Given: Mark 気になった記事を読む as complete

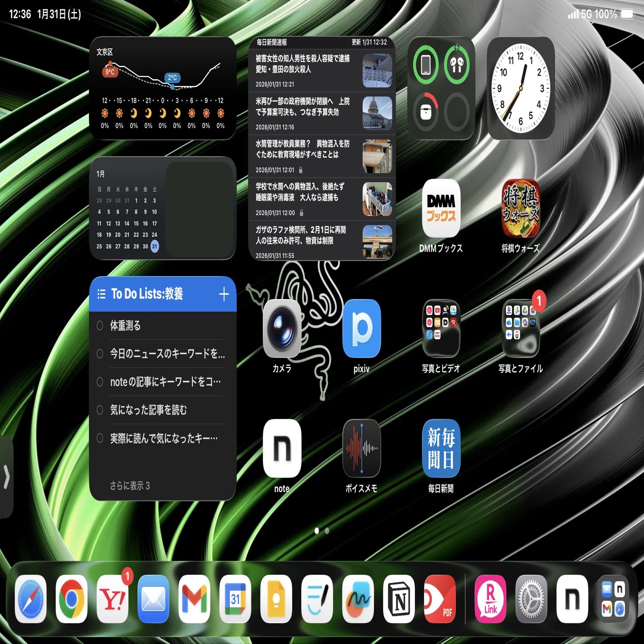Looking at the screenshot, I should pos(100,410).
